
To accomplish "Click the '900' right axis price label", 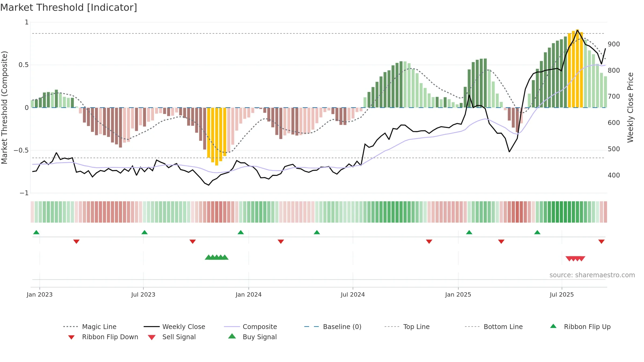I will pyautogui.click(x=614, y=44).
